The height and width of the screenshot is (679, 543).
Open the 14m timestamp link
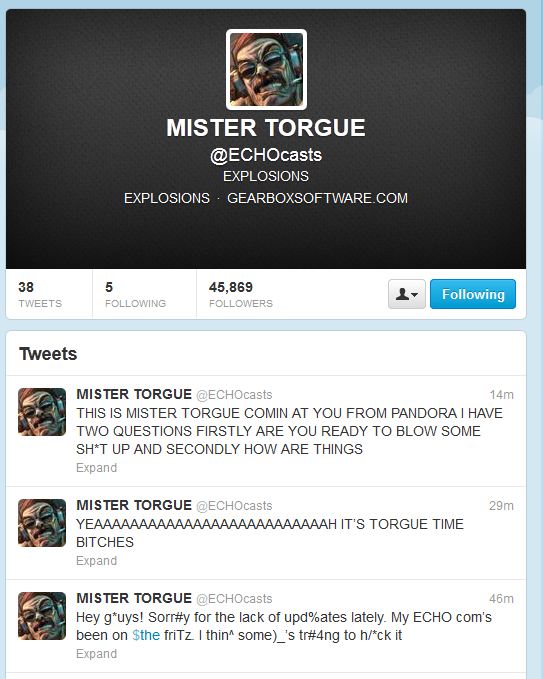tap(501, 395)
